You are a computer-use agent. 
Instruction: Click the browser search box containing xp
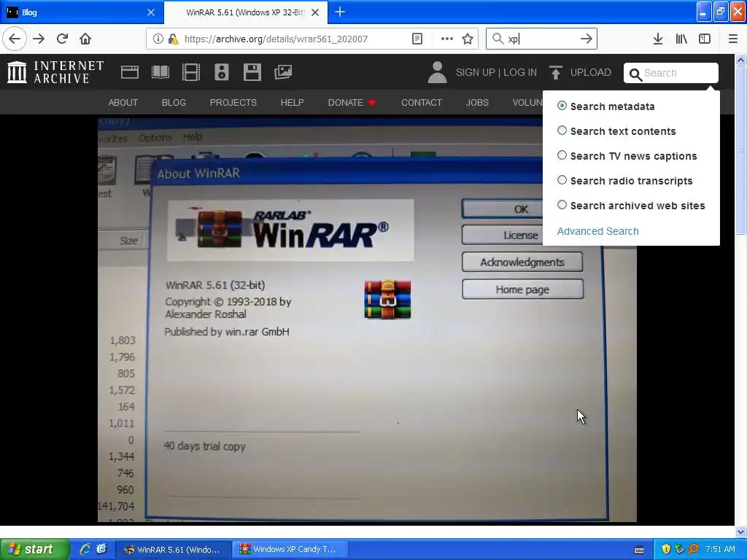pos(541,39)
